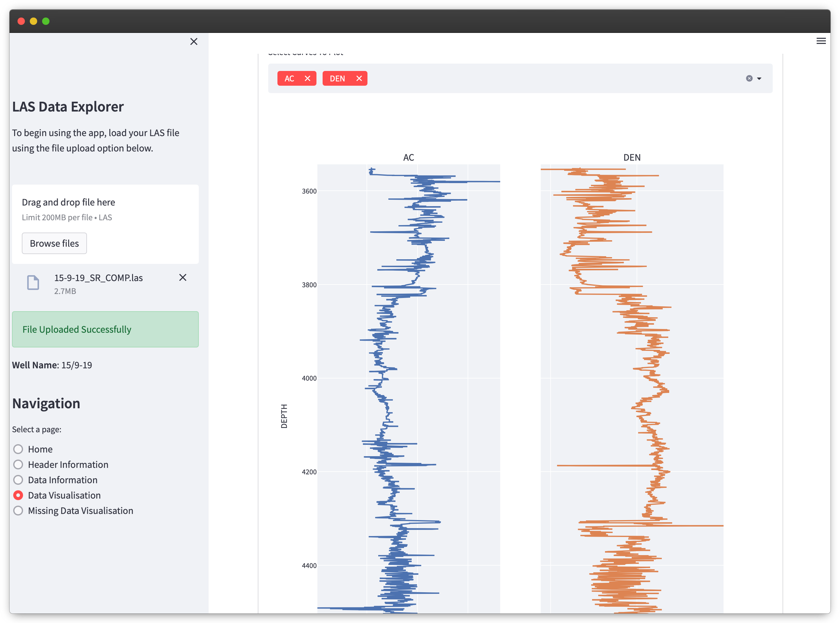Click the AC subplot title
Image resolution: width=840 pixels, height=623 pixels.
point(409,157)
